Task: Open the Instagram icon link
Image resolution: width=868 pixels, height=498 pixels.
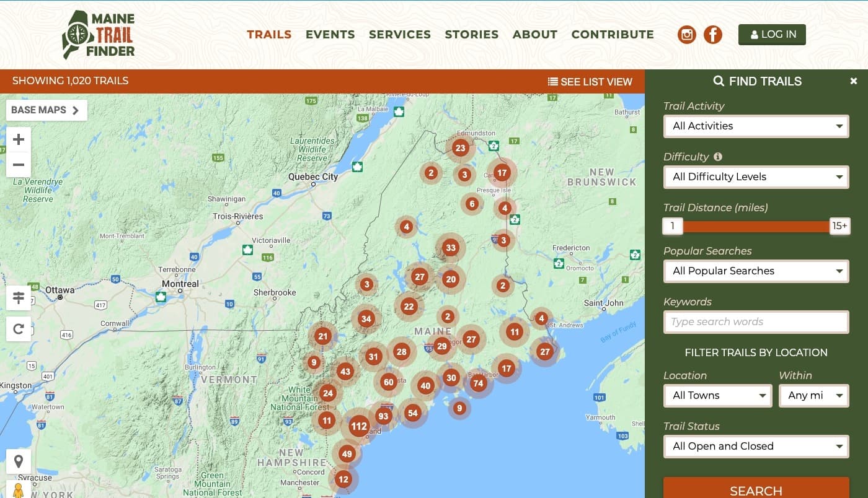Action: click(x=686, y=35)
